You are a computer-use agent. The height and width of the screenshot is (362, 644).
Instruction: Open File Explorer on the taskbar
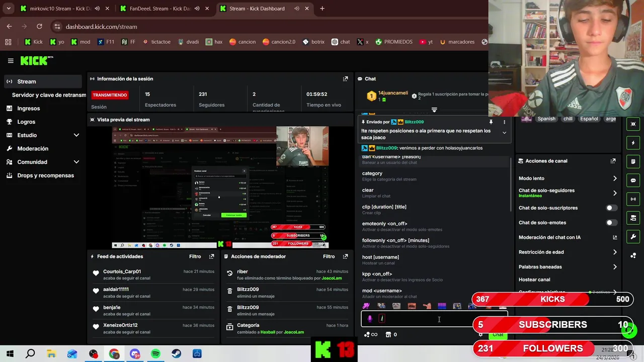51,354
